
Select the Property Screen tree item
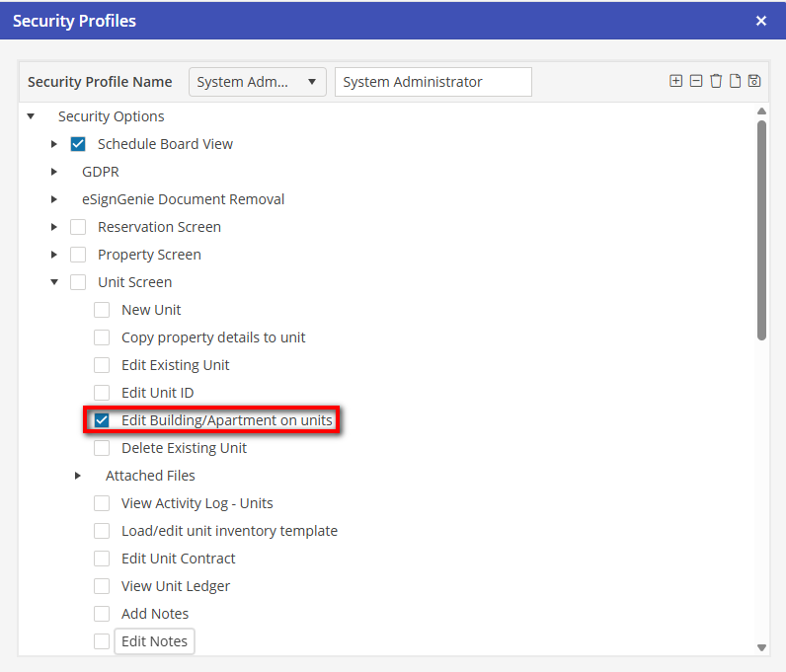point(149,255)
